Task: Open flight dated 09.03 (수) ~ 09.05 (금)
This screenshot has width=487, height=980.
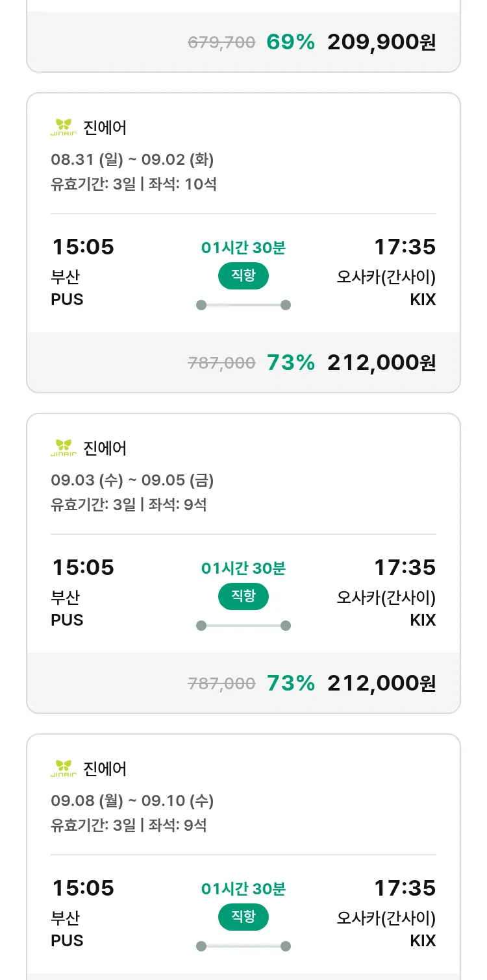Action: 132,480
